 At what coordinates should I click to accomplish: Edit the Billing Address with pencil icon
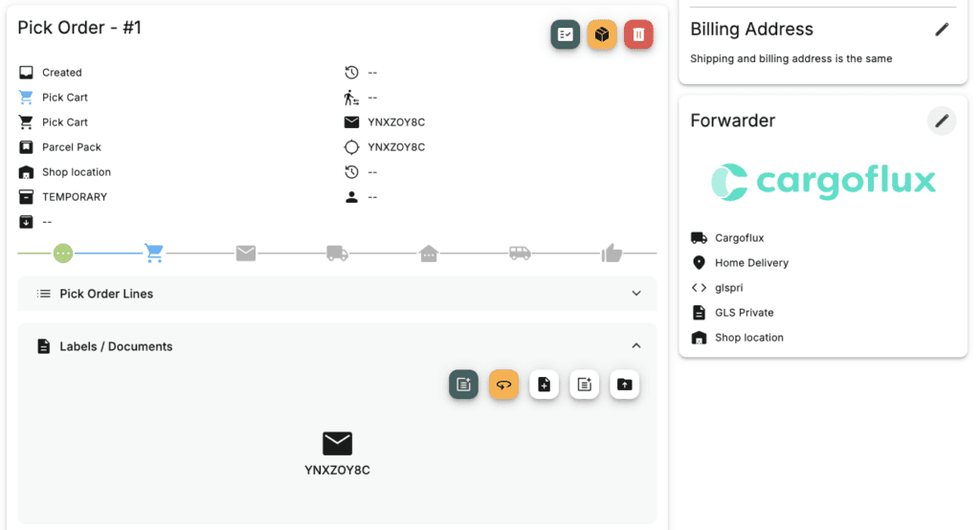click(942, 30)
